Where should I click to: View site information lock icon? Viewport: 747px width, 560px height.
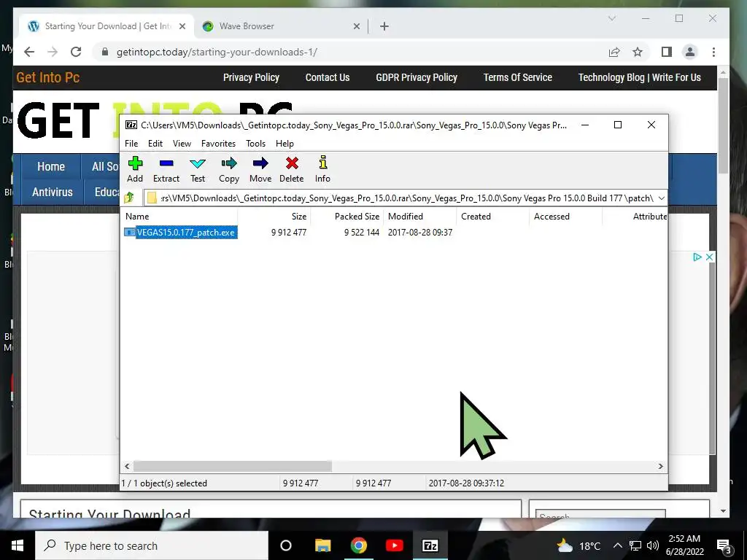[x=105, y=52]
